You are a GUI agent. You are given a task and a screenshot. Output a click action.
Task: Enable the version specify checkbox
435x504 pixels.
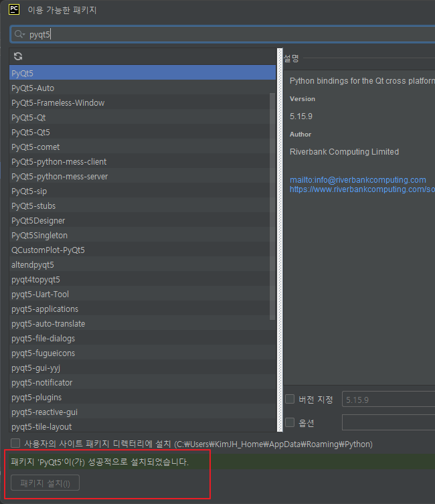[x=290, y=399]
